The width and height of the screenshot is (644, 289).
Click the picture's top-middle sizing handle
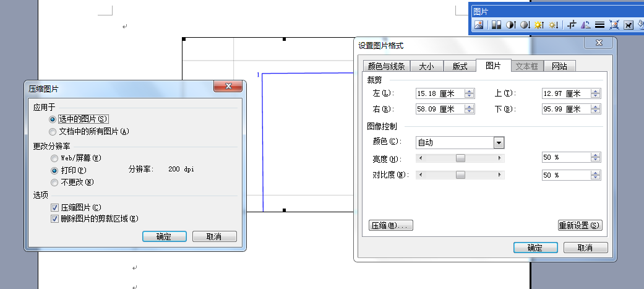point(284,39)
